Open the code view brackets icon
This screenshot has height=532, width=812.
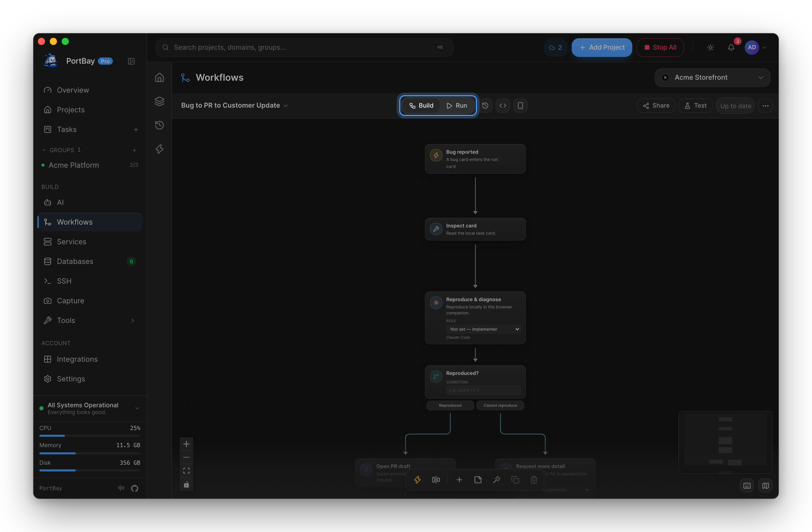pyautogui.click(x=503, y=106)
